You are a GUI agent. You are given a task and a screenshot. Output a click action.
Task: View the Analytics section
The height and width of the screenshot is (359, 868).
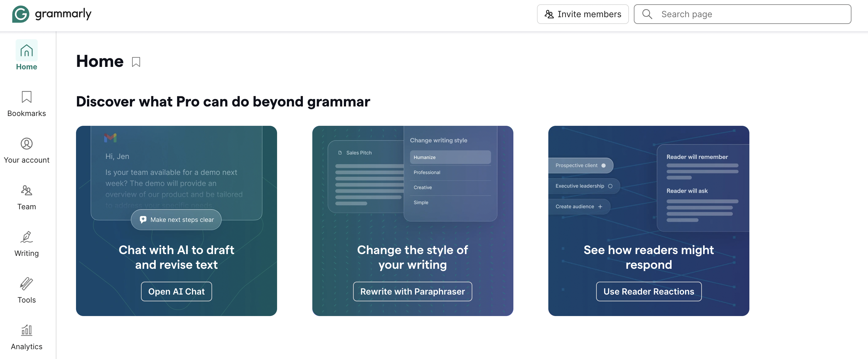click(x=27, y=337)
